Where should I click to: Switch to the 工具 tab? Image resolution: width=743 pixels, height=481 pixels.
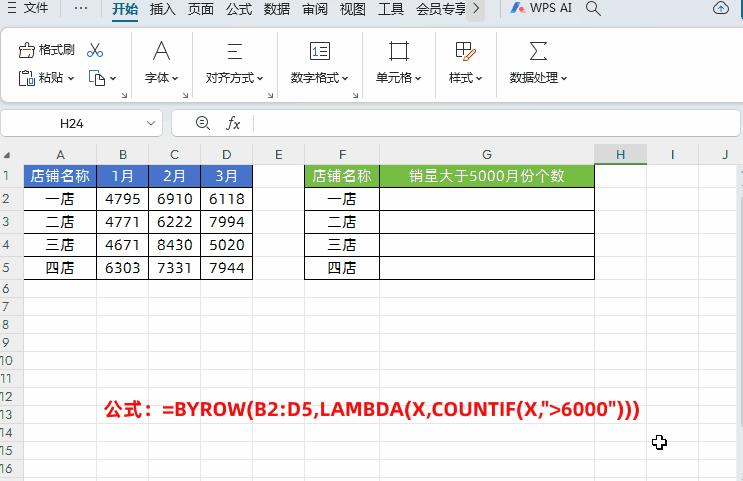point(390,9)
